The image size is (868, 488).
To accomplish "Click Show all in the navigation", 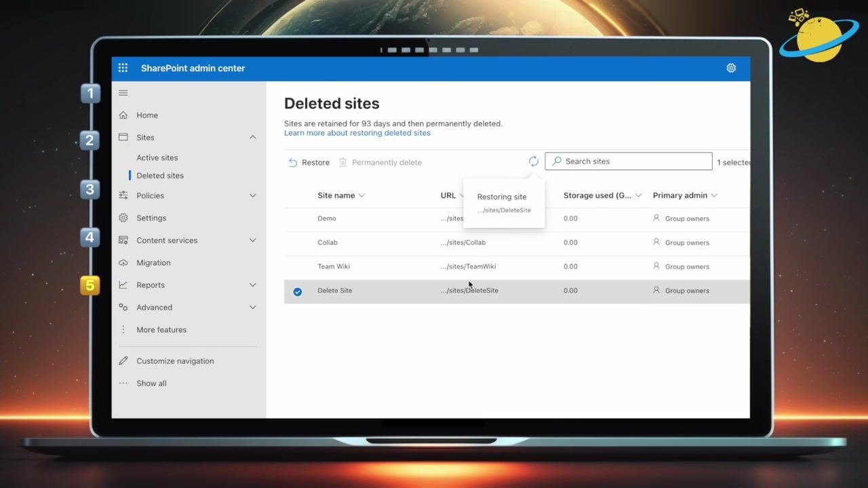I will coord(151,384).
